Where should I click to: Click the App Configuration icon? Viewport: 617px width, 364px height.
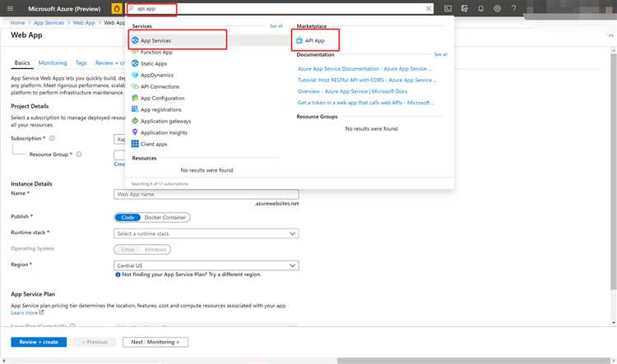[135, 98]
